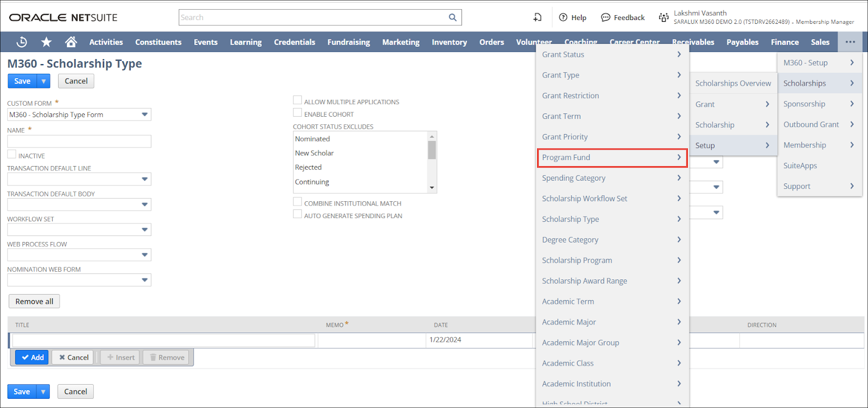Open the change role icon beside username
This screenshot has width=868, height=408.
[663, 17]
